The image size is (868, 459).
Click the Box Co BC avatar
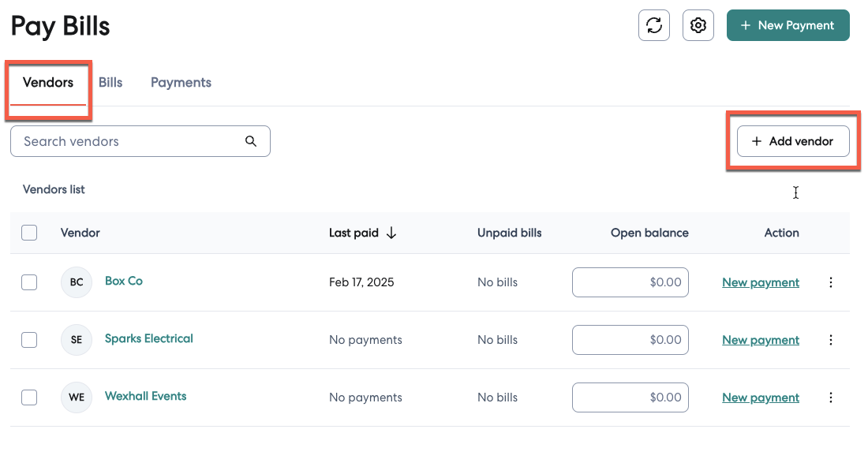point(77,282)
